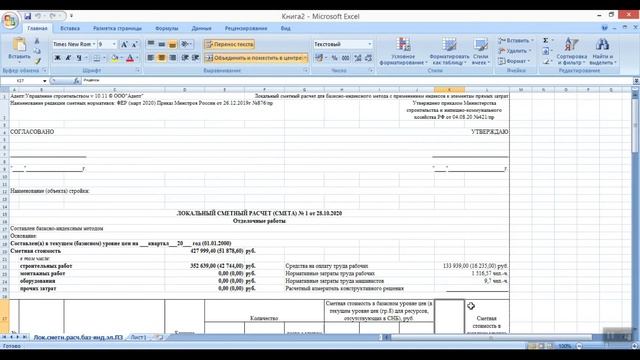Switch to the Формулы tab
The height and width of the screenshot is (360, 640).
(167, 28)
